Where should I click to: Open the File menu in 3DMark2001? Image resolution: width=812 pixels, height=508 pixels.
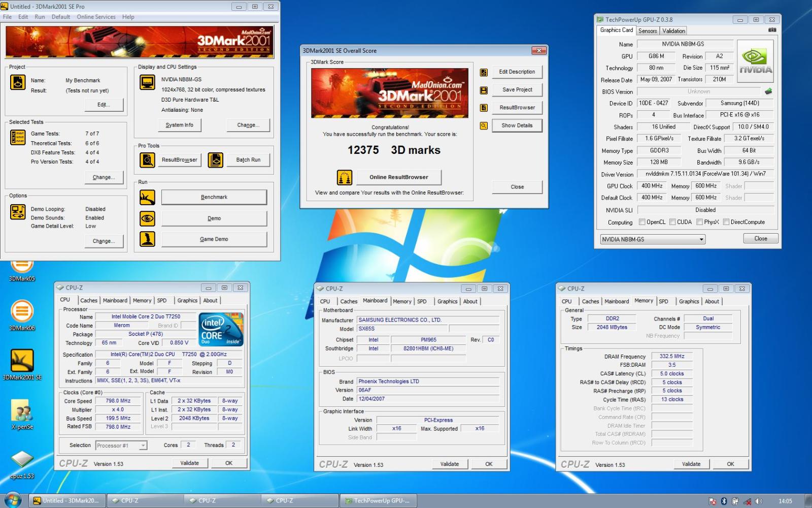[x=7, y=17]
